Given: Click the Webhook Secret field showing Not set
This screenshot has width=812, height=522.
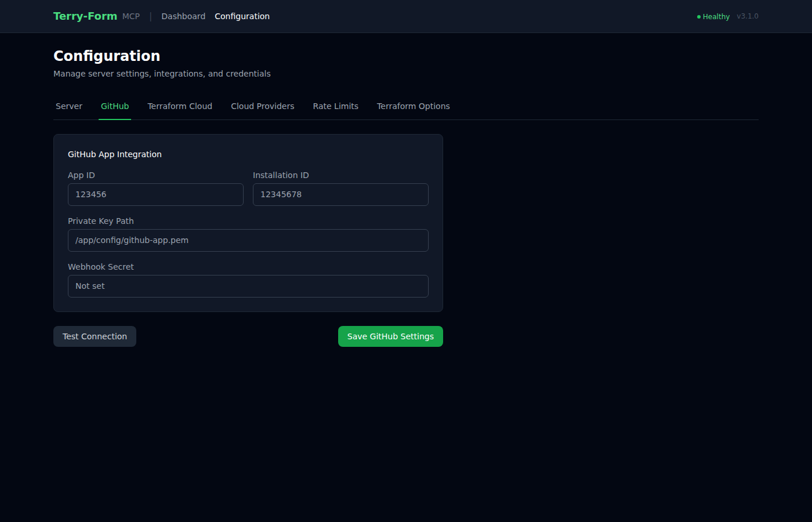Looking at the screenshot, I should [248, 286].
